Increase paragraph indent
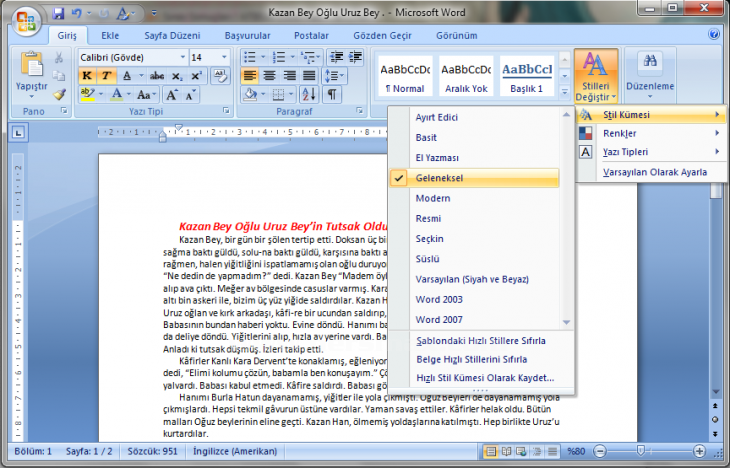The image size is (730, 468). point(355,57)
